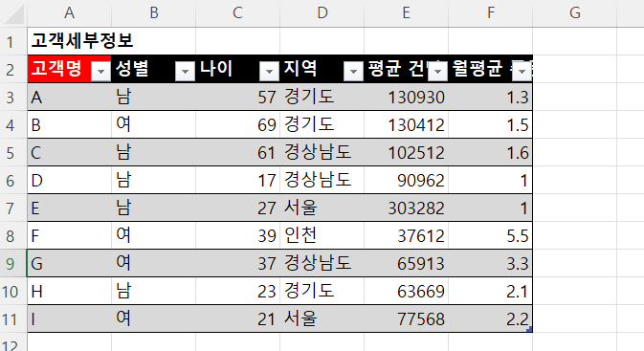This screenshot has width=644, height=351.
Task: Select customer name cell I
Action: click(x=70, y=318)
